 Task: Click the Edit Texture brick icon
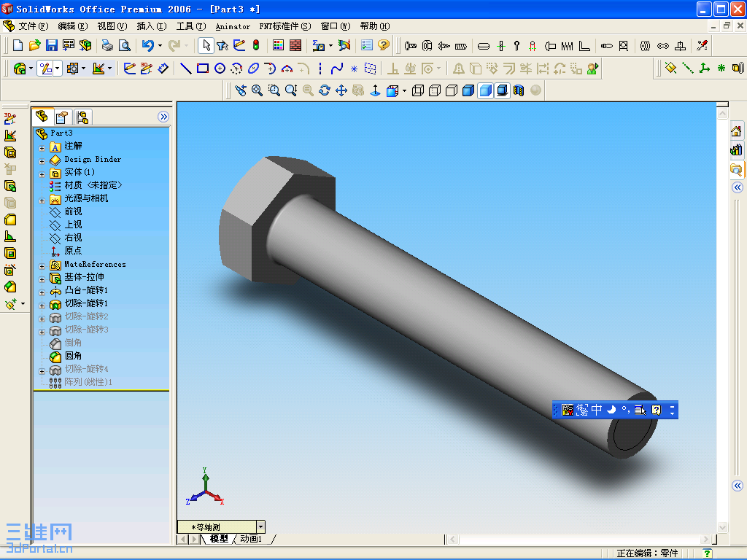295,45
